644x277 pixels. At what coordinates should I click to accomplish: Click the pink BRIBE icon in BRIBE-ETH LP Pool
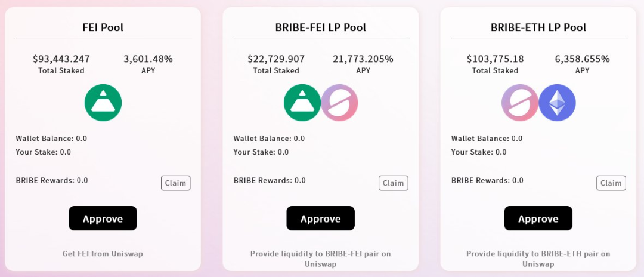(x=520, y=103)
